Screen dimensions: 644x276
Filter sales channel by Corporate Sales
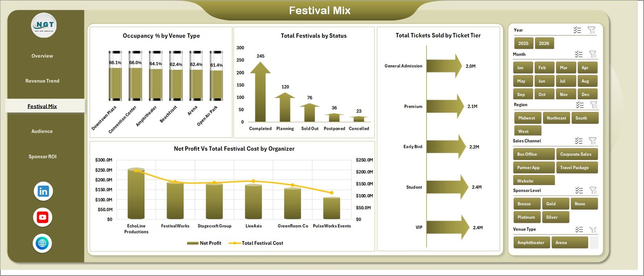577,154
